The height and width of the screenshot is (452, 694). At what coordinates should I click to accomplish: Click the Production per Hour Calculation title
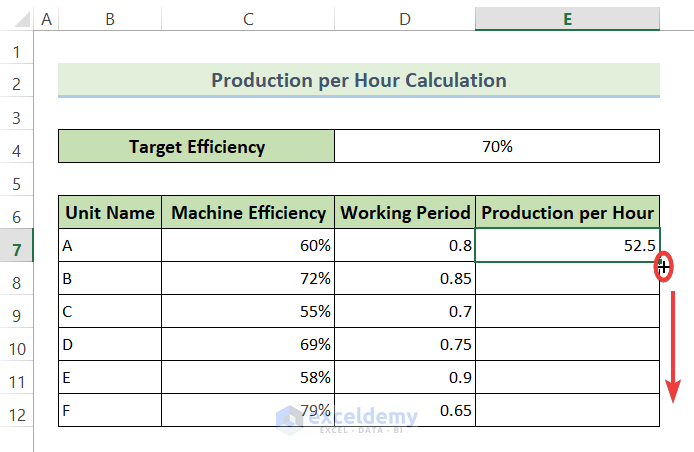(x=358, y=80)
